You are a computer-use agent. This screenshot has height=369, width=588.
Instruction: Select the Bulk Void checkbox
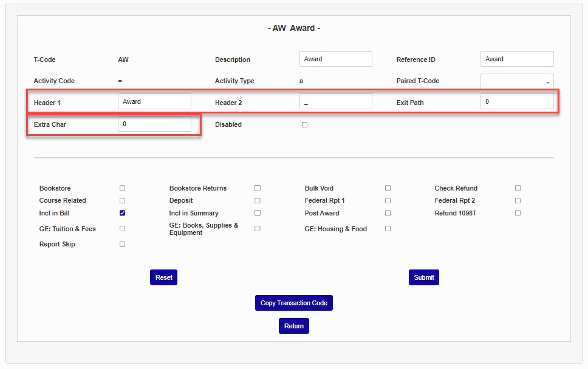[388, 188]
